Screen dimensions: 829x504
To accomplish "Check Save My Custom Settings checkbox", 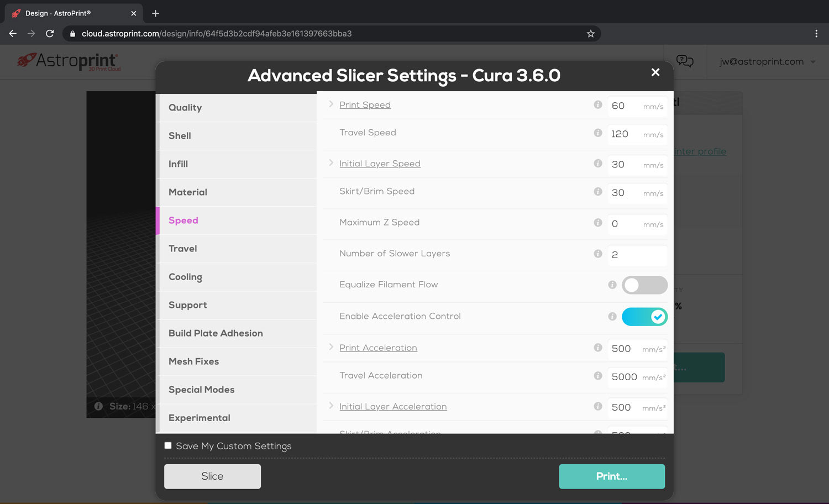I will (168, 445).
